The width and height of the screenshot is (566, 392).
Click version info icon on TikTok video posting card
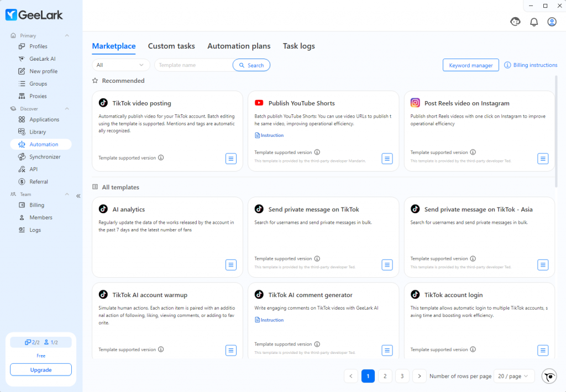161,157
